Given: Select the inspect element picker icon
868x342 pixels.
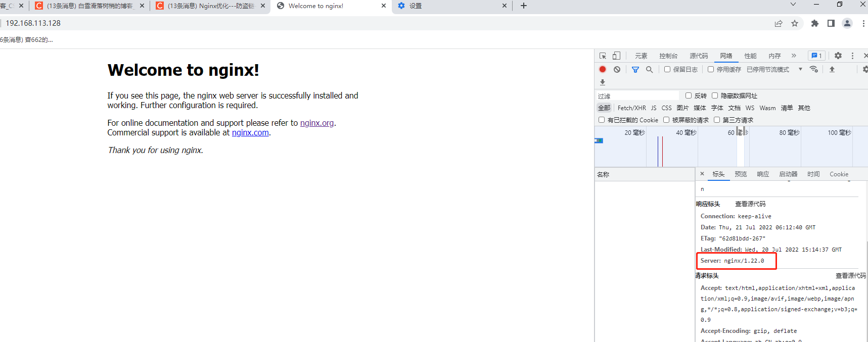Looking at the screenshot, I should 603,56.
